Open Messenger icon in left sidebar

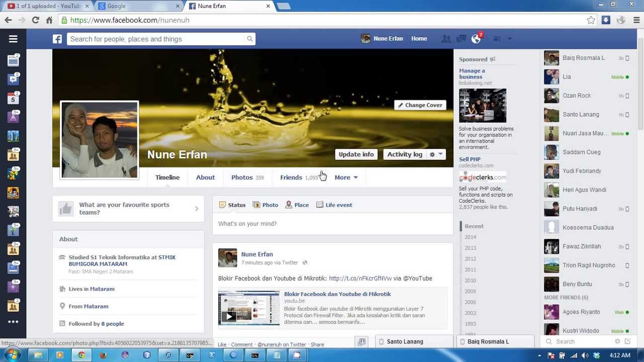(x=13, y=79)
